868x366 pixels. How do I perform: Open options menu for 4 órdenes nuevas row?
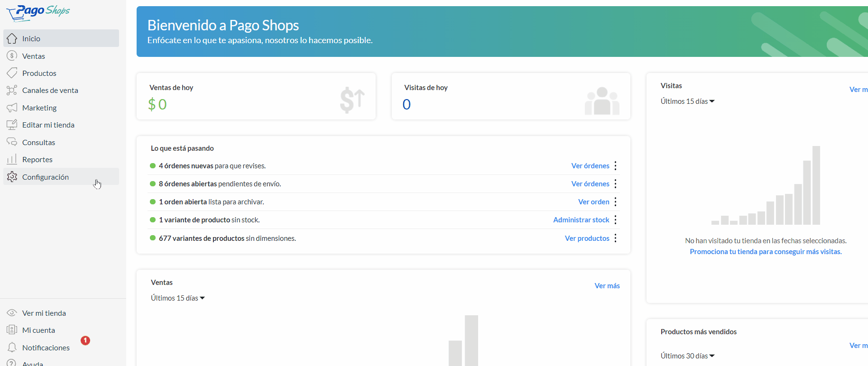[616, 166]
